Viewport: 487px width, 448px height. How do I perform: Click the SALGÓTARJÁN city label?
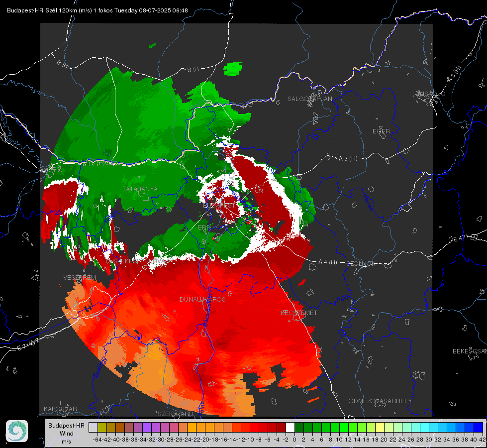point(309,99)
